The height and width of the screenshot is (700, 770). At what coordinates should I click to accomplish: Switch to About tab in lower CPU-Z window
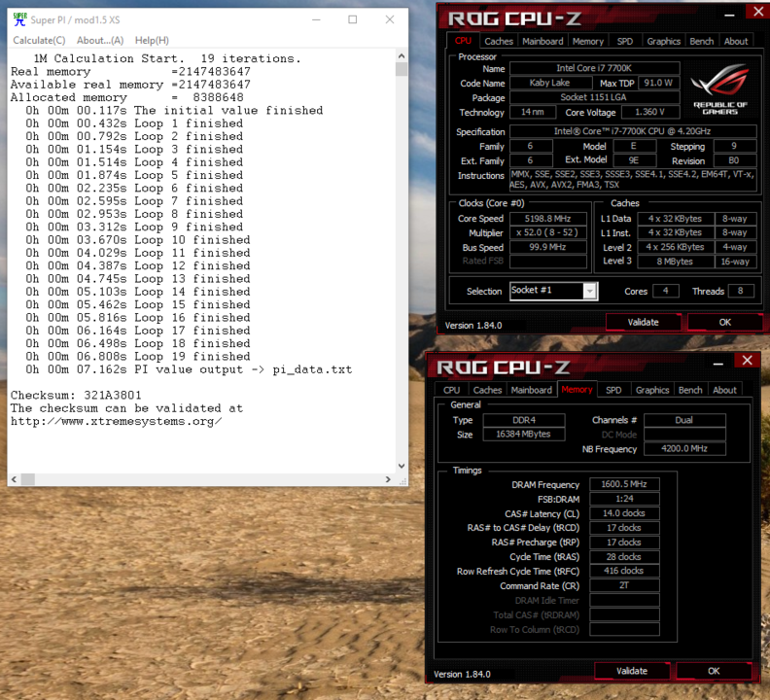tap(724, 390)
